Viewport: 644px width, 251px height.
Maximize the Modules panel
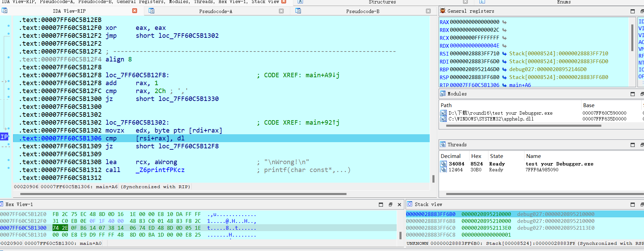(633, 94)
